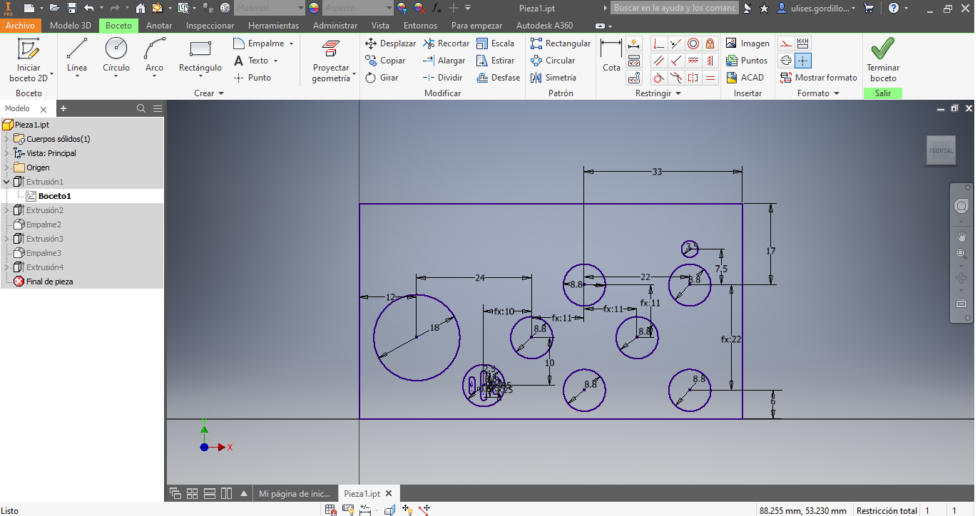
Task: Click Proyectar geometría tool
Action: click(332, 61)
